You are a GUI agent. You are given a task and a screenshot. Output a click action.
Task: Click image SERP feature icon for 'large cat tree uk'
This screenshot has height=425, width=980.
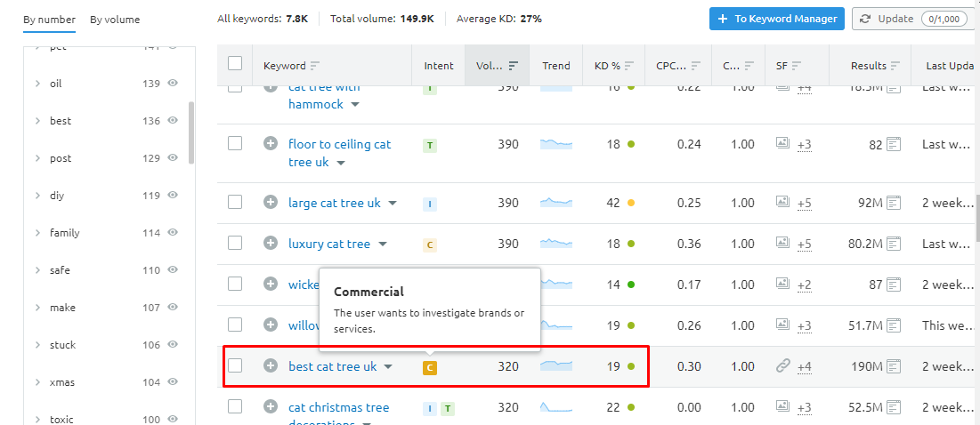coord(783,202)
